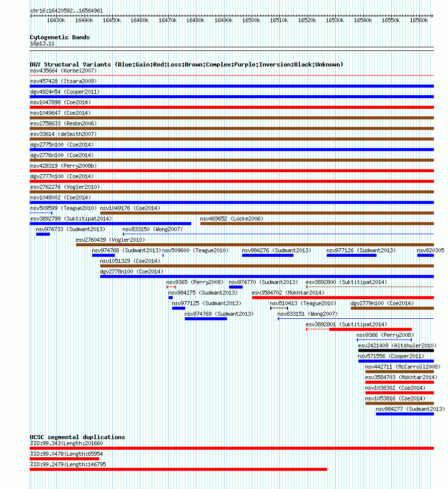Click nsv977126 (Sudmant2013) label

pos(361,251)
